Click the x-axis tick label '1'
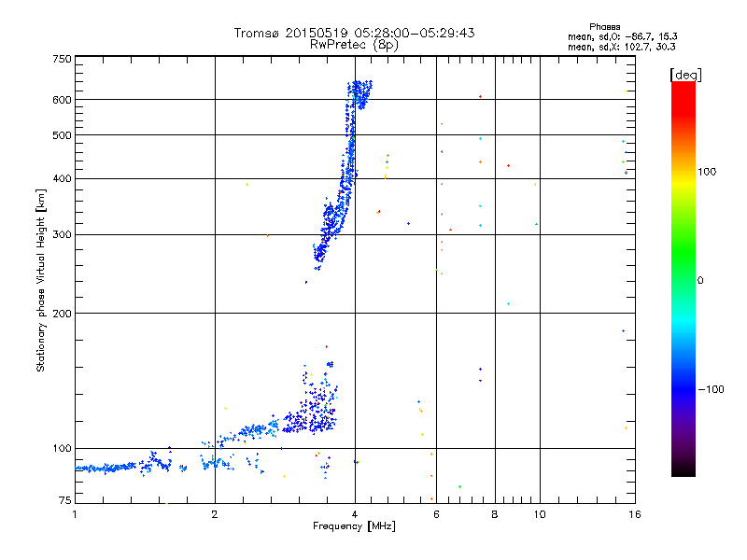Viewport: 747px width, 560px height. pos(75,514)
